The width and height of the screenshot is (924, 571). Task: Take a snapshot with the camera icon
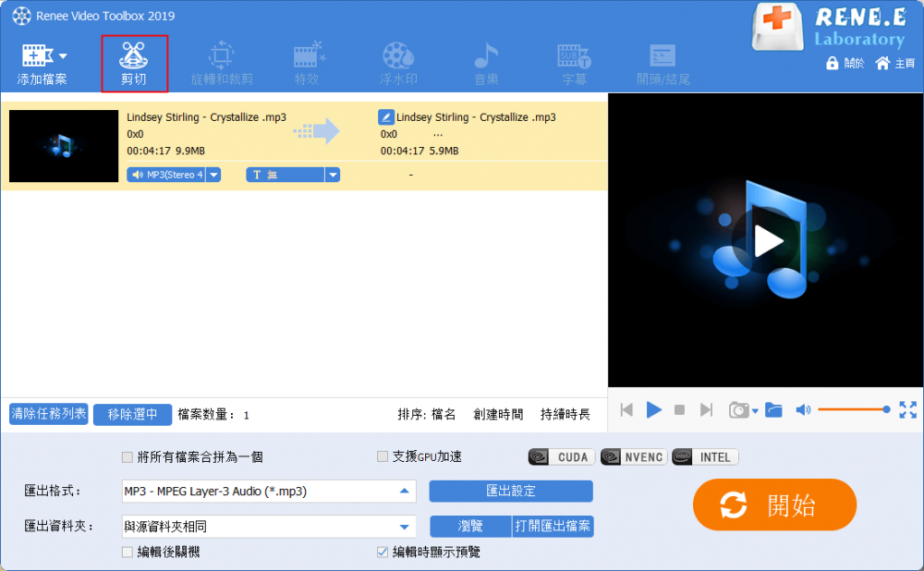click(x=738, y=410)
